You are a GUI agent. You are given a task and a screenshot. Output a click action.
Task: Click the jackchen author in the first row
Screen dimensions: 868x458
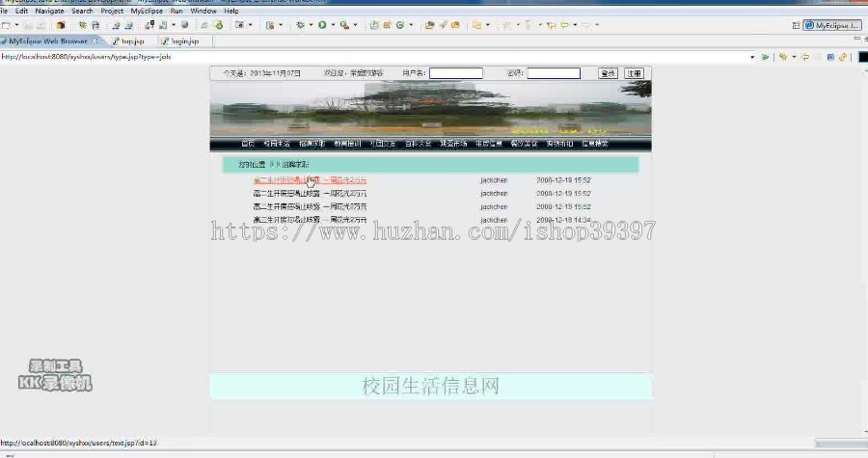pyautogui.click(x=494, y=180)
